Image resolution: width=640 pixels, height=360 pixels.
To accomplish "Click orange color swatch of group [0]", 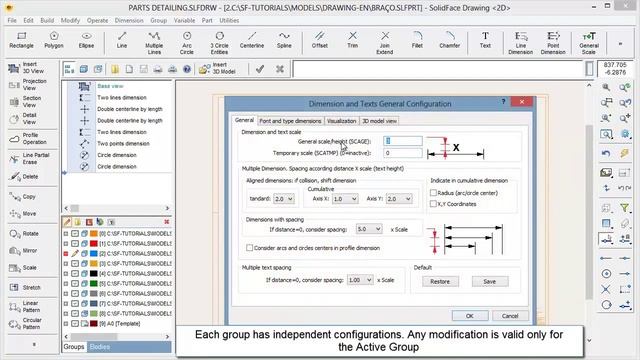I will point(93,233).
